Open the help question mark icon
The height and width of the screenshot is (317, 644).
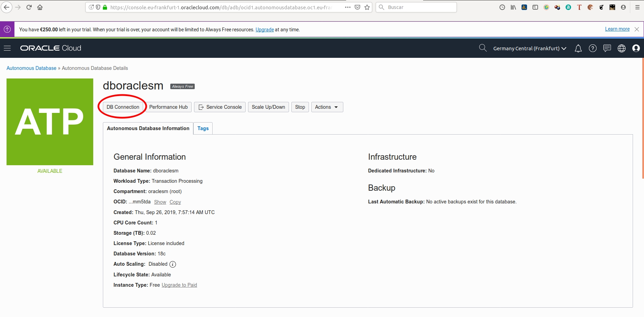[593, 49]
